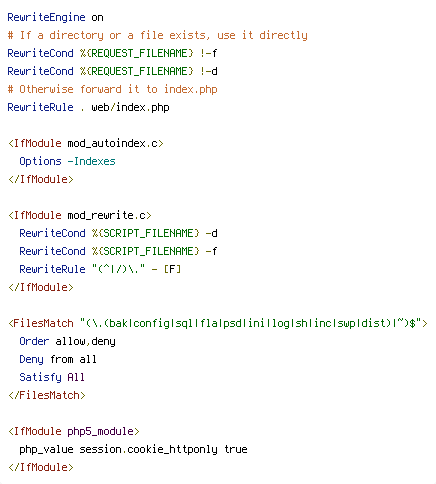The height and width of the screenshot is (484, 436).
Task: Click the [F] flag in the RewriteRule
Action: tap(172, 269)
